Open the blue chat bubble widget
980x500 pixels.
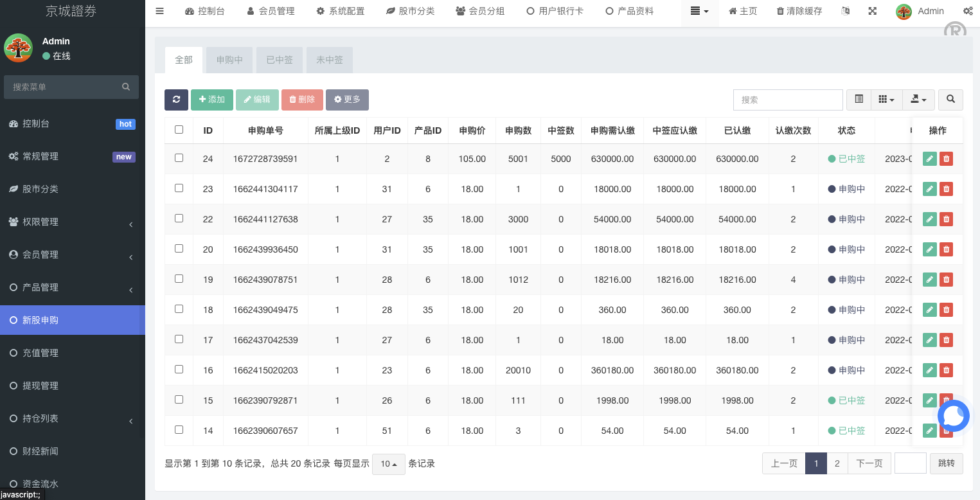953,416
